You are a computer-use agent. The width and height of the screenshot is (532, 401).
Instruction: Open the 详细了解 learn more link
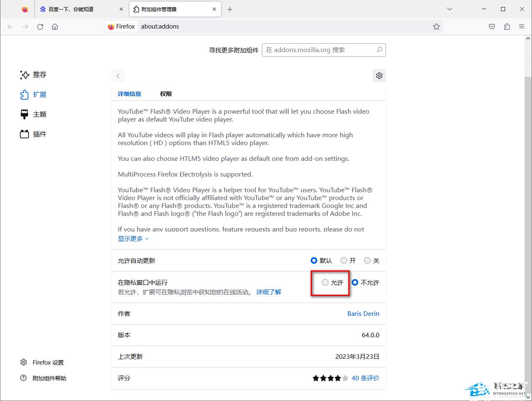[268, 292]
